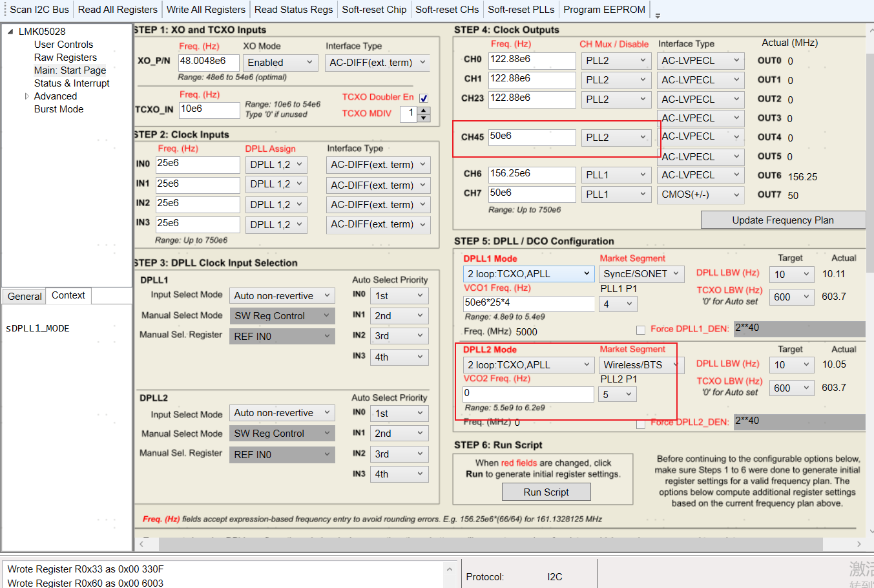This screenshot has width=874, height=588.
Task: Click the log pane scroll-up arrow
Action: pyautogui.click(x=449, y=569)
